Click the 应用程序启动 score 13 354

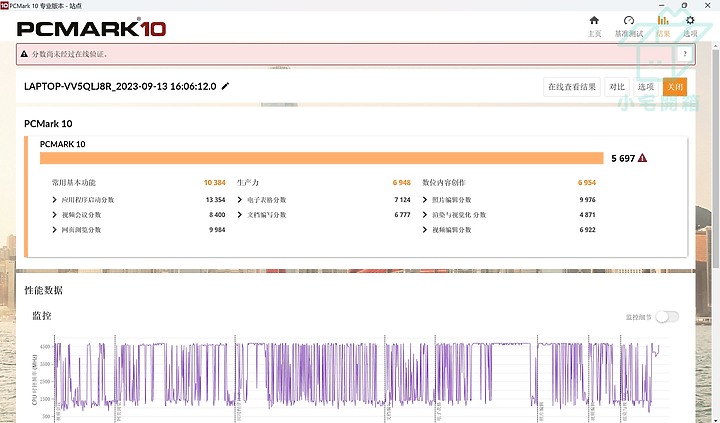(215, 200)
